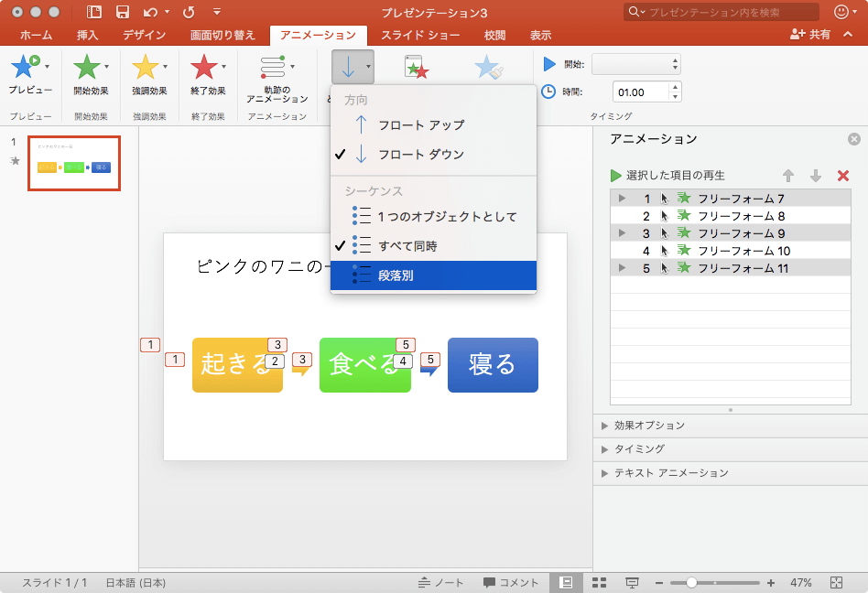Select フロート アップ direction option

[x=433, y=125]
